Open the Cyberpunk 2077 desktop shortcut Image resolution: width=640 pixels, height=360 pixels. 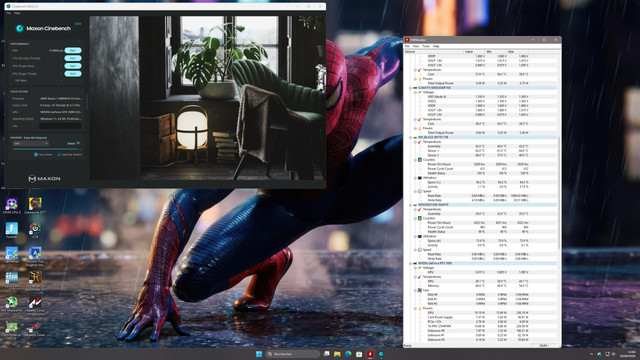click(x=35, y=206)
